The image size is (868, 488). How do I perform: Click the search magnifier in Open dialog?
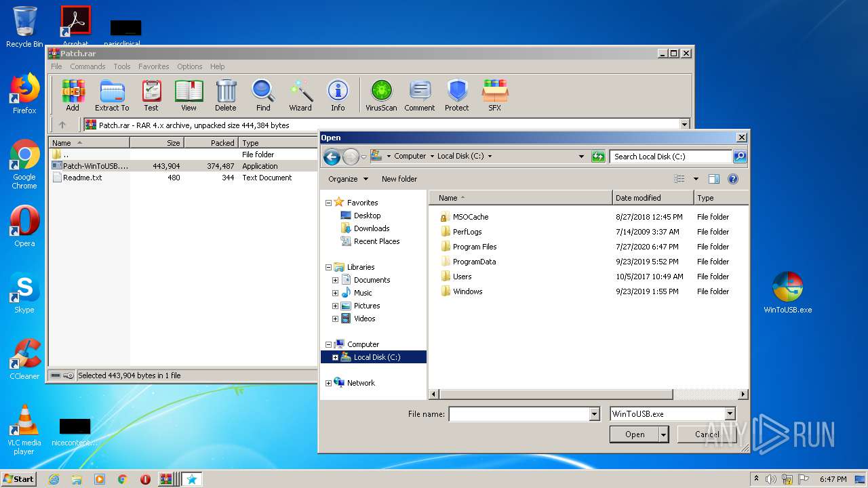pyautogui.click(x=739, y=157)
